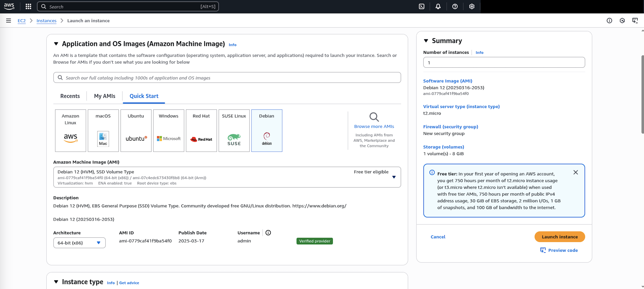This screenshot has width=644, height=289.
Task: Switch to the Quick Start tab
Action: 144,96
